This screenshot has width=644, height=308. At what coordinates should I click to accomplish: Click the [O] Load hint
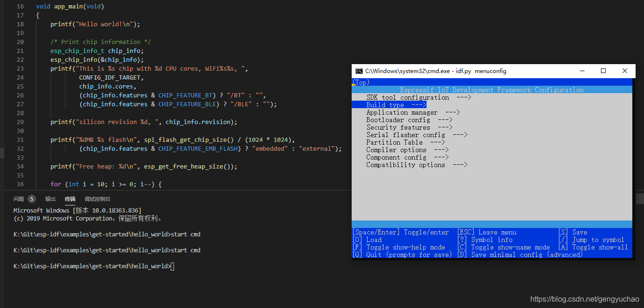point(367,240)
